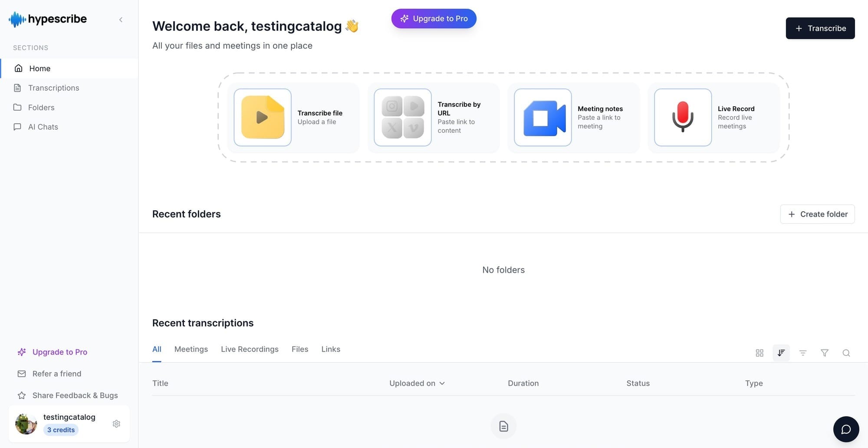Open the filter funnel icon
Screen dimensions: 868x448
point(824,353)
